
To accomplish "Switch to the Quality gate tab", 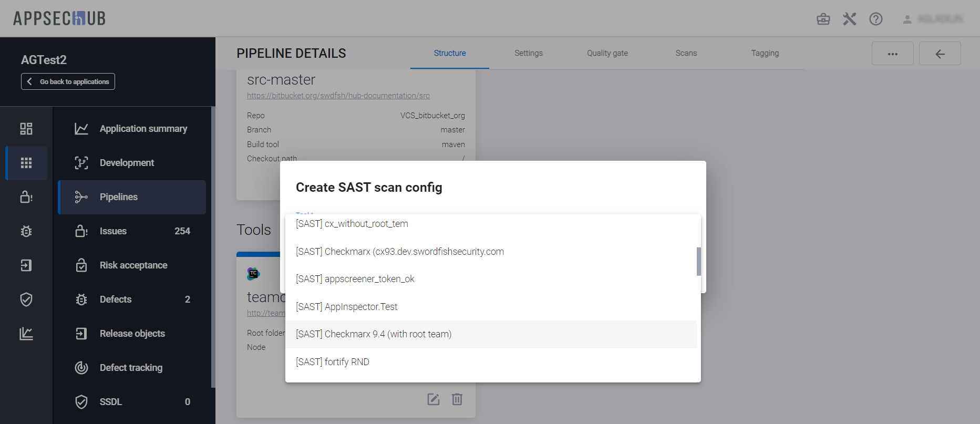I will tap(607, 53).
